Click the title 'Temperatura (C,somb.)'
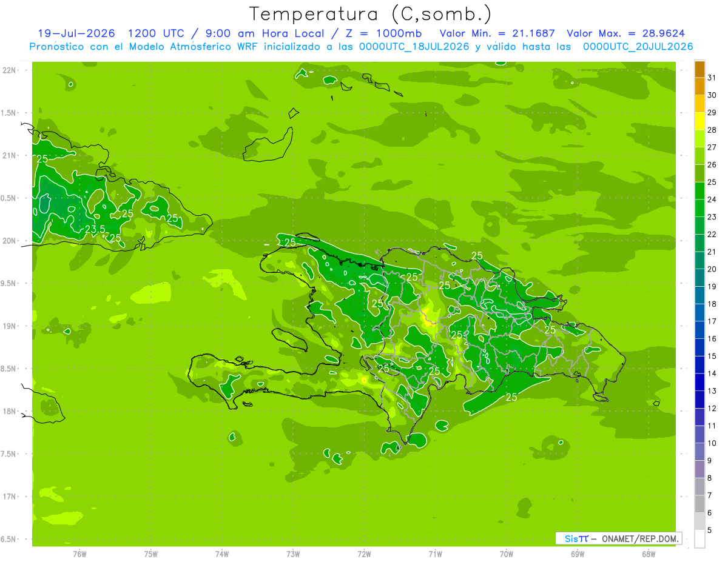 (370, 14)
